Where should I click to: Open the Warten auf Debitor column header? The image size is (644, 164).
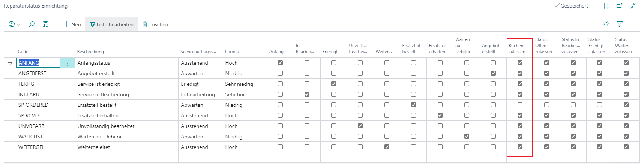(463, 46)
